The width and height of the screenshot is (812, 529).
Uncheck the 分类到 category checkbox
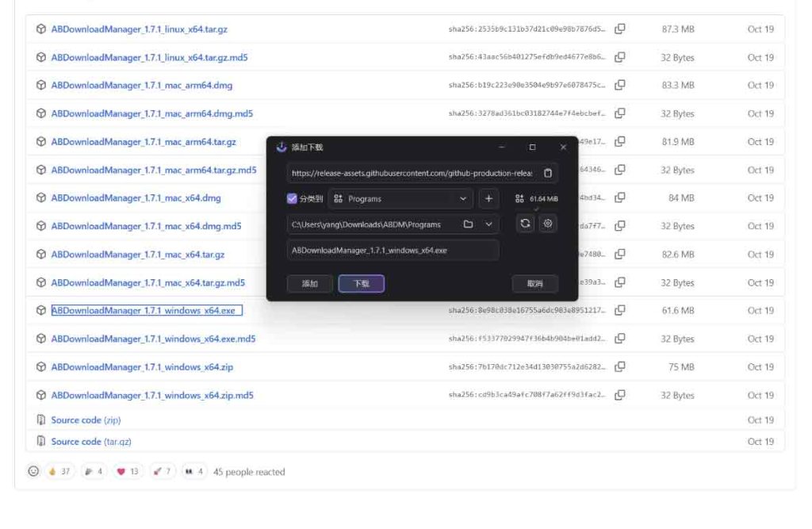click(x=291, y=198)
